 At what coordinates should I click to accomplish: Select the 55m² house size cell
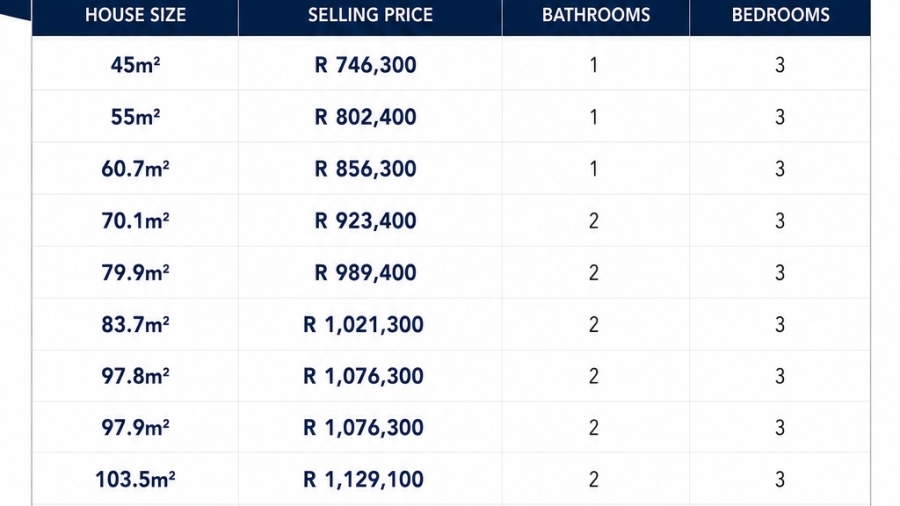tap(135, 117)
